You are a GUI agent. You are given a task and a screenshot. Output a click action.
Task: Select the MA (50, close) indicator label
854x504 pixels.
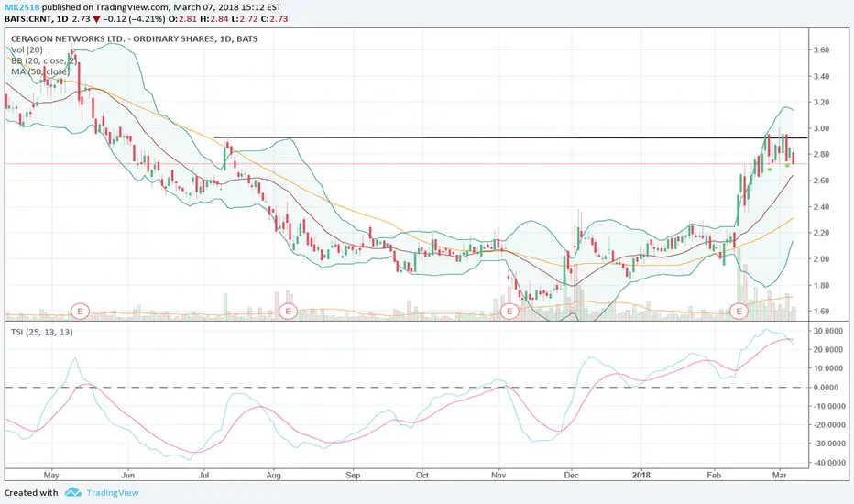point(40,71)
